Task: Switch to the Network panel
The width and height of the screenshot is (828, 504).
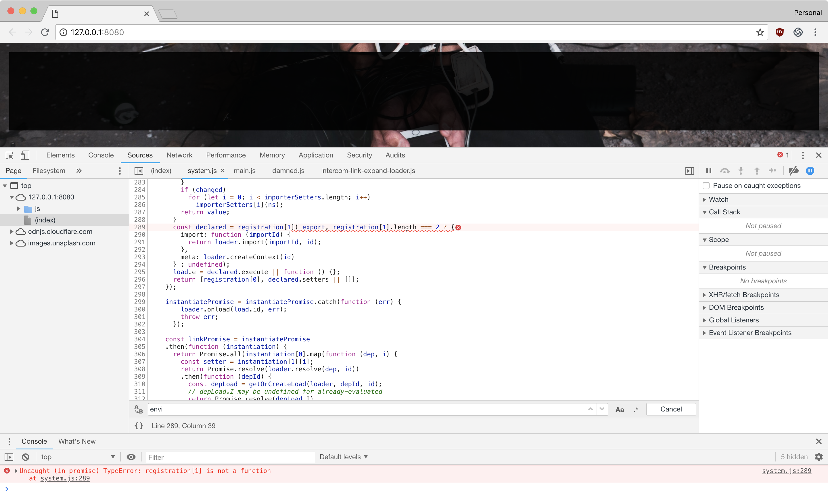Action: [x=179, y=155]
